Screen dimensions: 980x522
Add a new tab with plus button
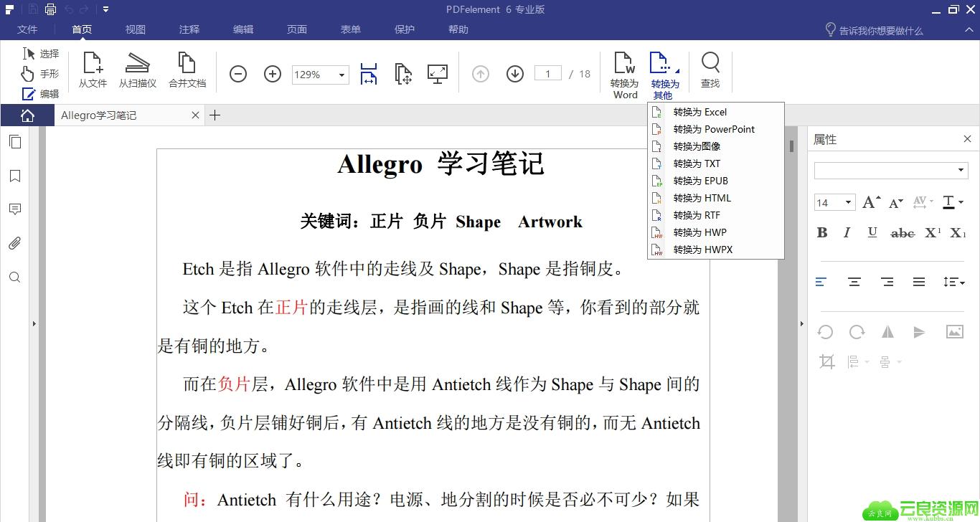coord(215,115)
